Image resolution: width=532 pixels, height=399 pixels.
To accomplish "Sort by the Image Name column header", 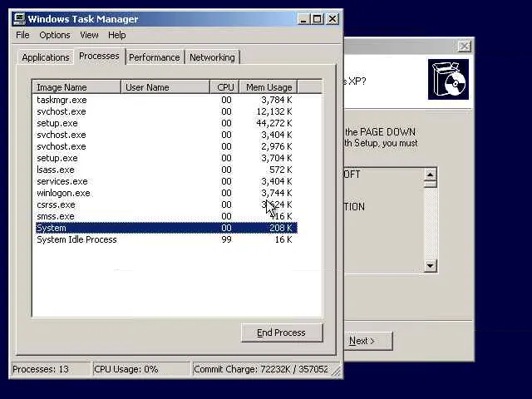I will tap(76, 87).
